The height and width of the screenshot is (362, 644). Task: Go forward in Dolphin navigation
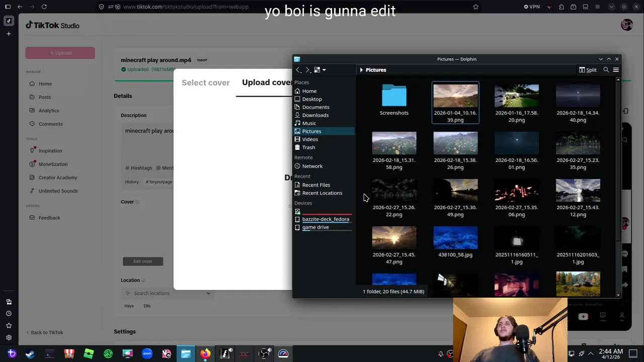[307, 70]
